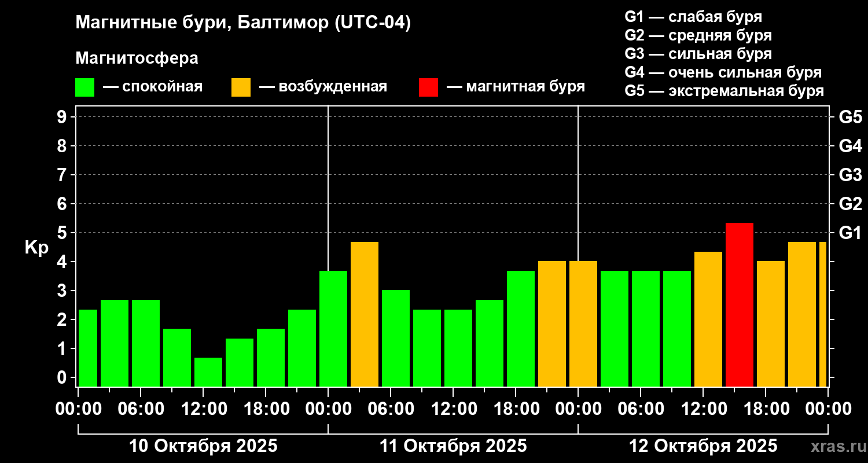Click the red 'магнитная буря' legend swatch
868x463 pixels.
coord(428,87)
